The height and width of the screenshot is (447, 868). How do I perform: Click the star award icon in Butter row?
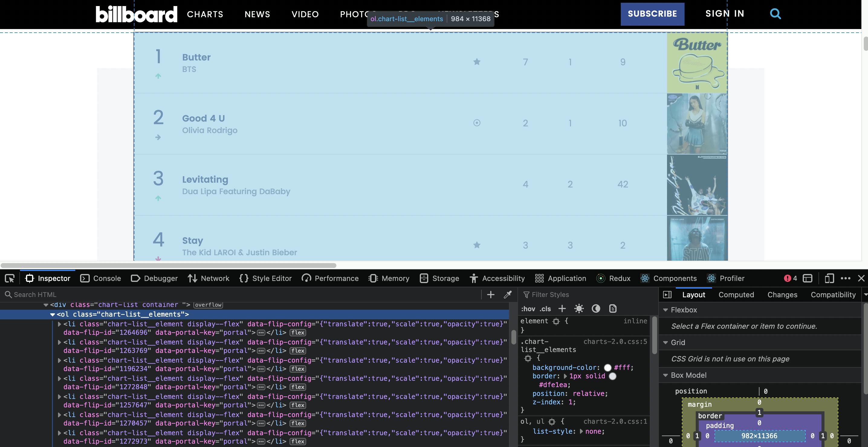(477, 62)
